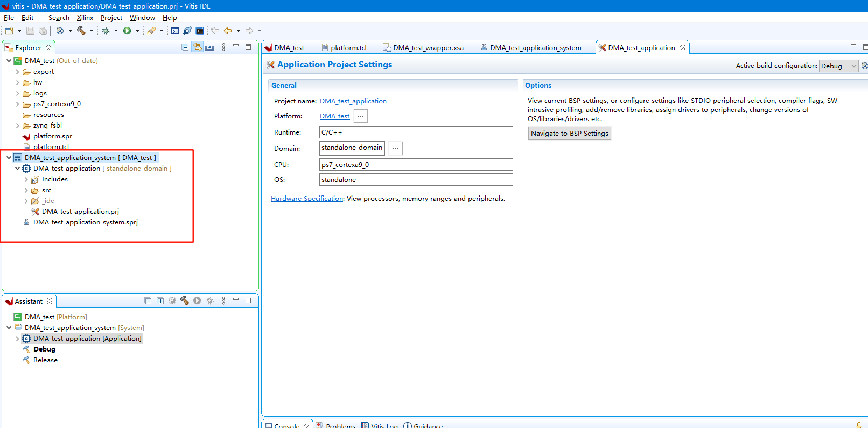Expand the Includes node
The height and width of the screenshot is (428, 868).
pos(26,179)
